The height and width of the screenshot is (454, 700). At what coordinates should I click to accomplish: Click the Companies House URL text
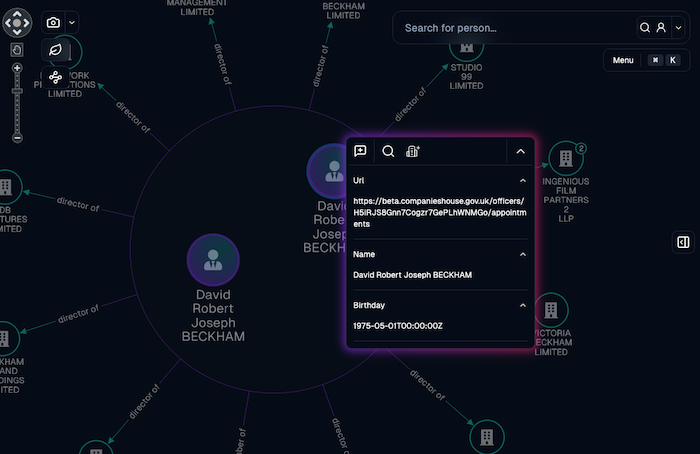[x=440, y=212]
